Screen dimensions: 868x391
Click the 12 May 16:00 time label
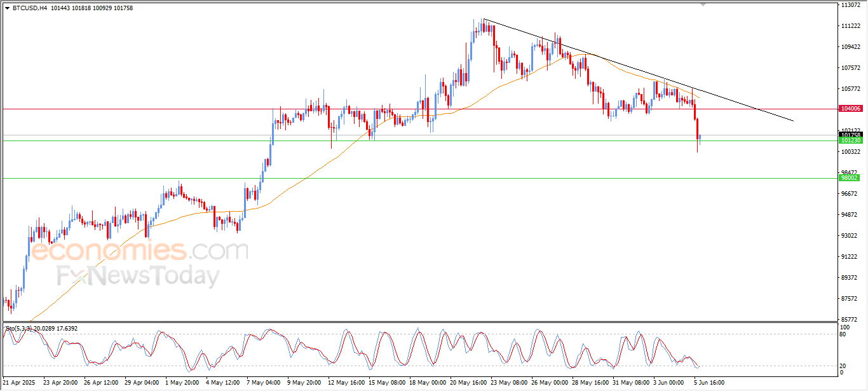[x=346, y=383]
